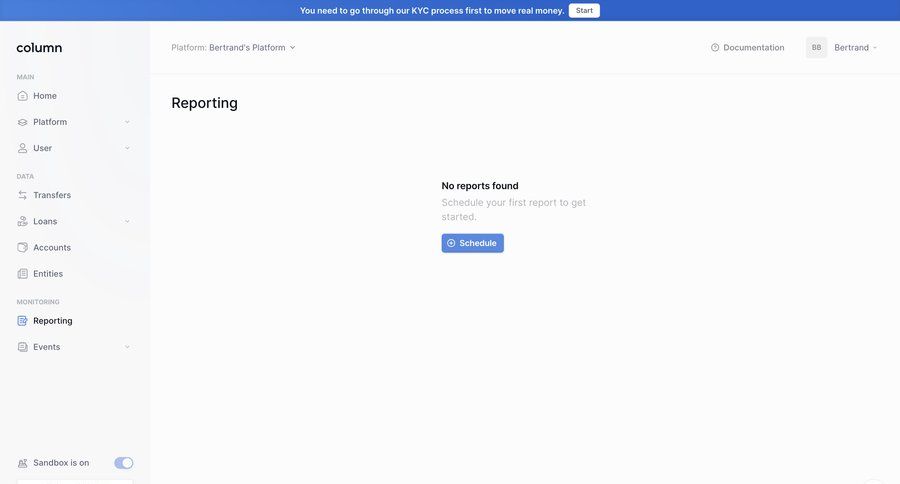This screenshot has height=484, width=900.
Task: Click the Documentation help icon
Action: point(715,48)
